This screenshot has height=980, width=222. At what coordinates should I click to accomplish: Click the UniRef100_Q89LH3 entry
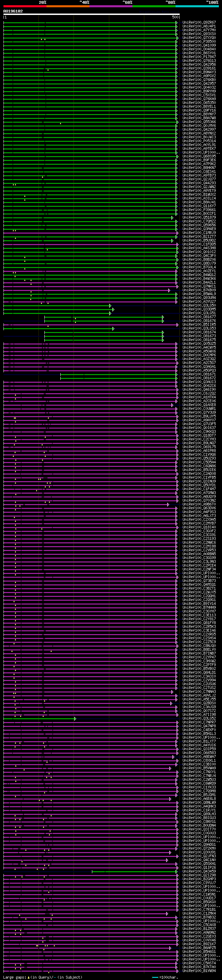tap(199, 814)
